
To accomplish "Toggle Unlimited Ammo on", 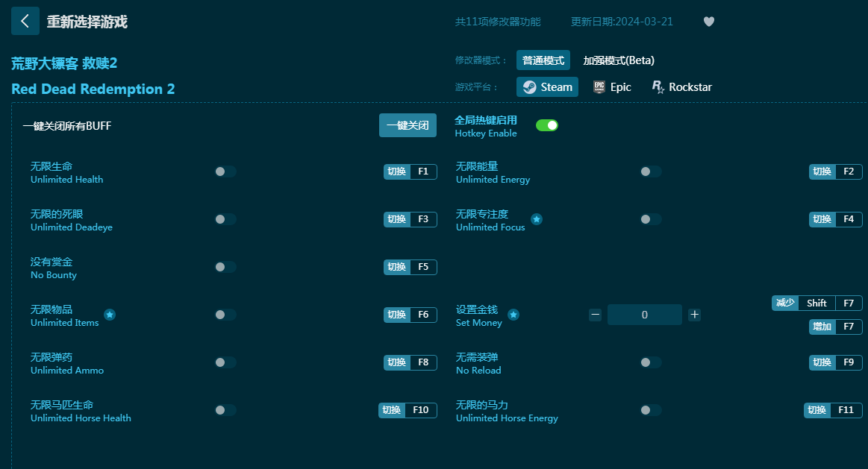I will click(x=225, y=362).
